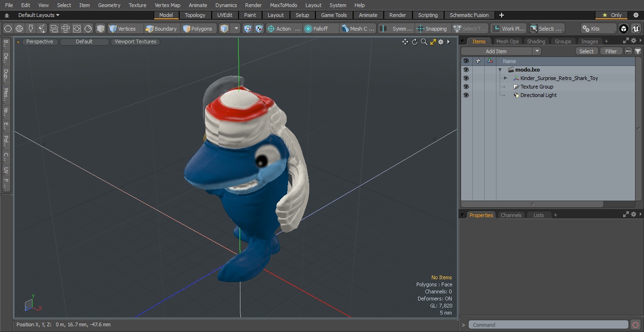
Task: Select Vertices selection mode
Action: tap(125, 29)
